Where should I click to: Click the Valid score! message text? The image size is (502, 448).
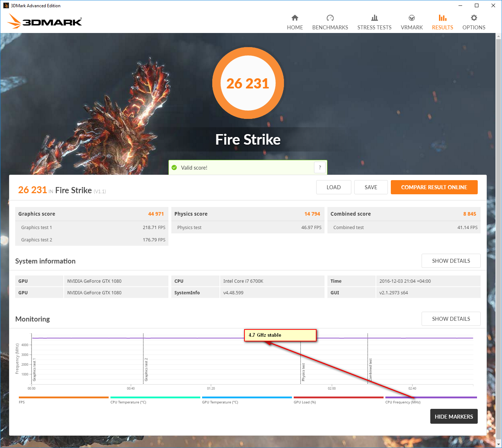click(194, 168)
